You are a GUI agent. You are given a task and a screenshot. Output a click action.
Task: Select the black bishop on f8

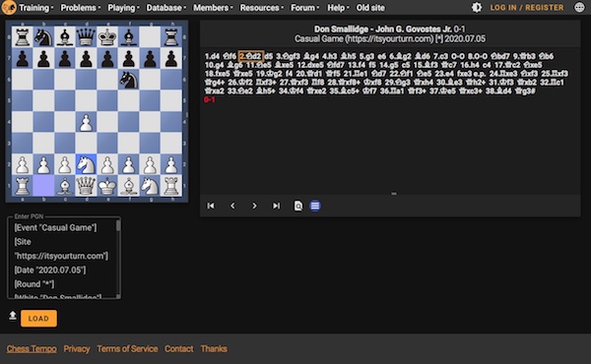point(128,37)
